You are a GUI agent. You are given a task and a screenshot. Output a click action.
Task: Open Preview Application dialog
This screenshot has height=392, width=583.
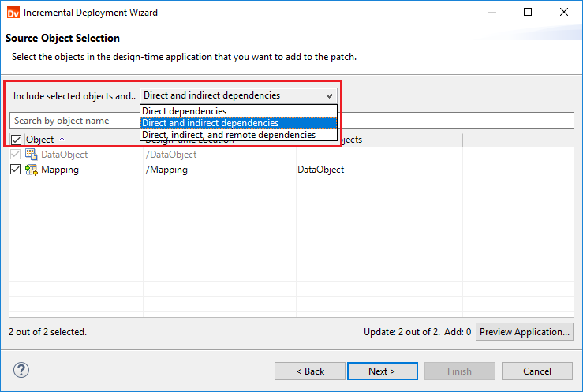click(525, 332)
